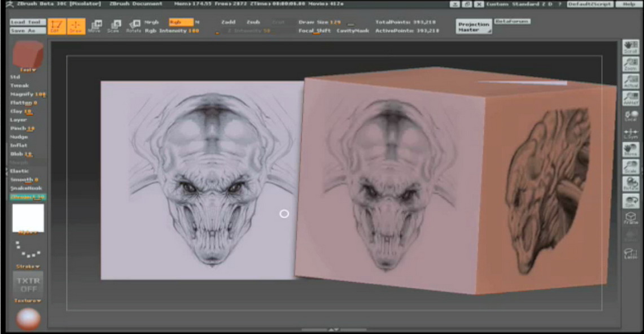The height and width of the screenshot is (334, 644).
Task: Adjust the Rgb Intensity slider
Action: (172, 31)
